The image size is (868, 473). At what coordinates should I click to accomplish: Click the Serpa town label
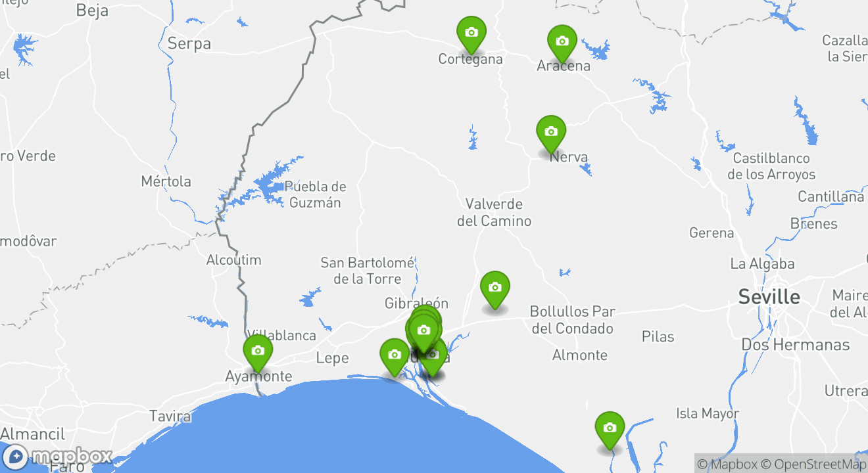click(x=189, y=44)
